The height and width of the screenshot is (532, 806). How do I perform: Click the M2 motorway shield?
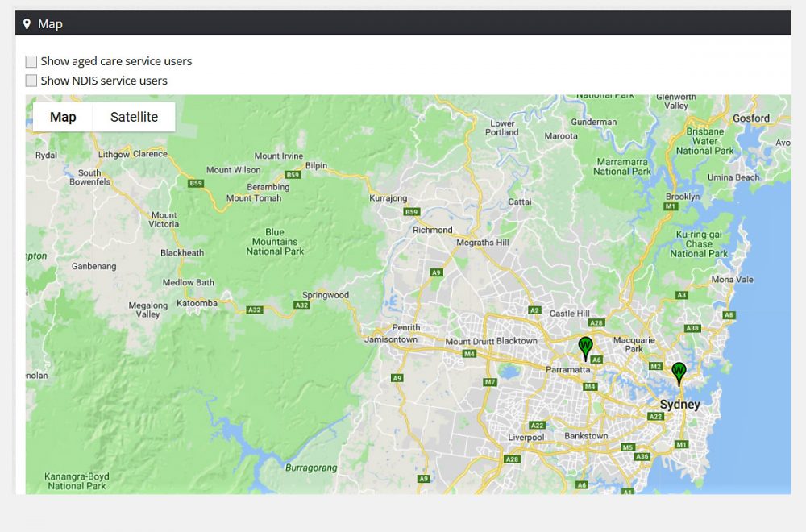pos(655,366)
